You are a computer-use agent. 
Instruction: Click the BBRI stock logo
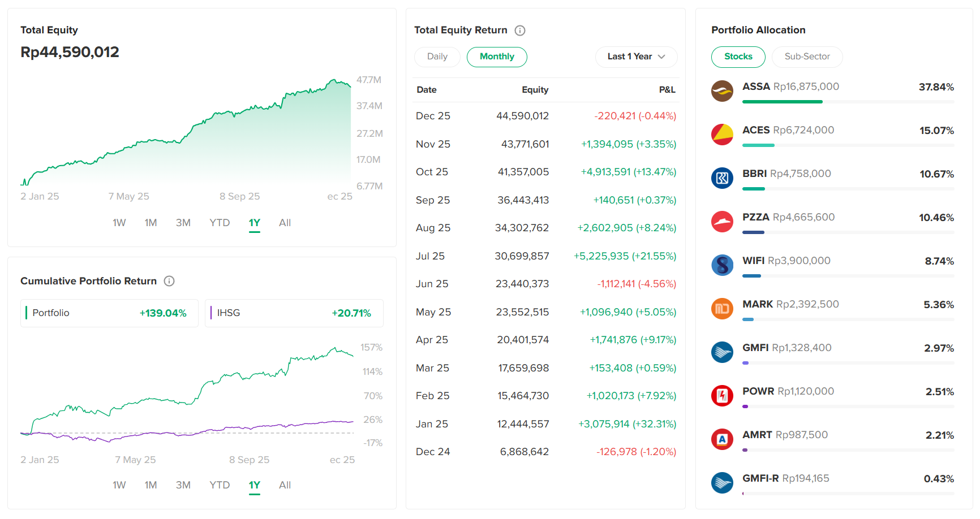(722, 178)
